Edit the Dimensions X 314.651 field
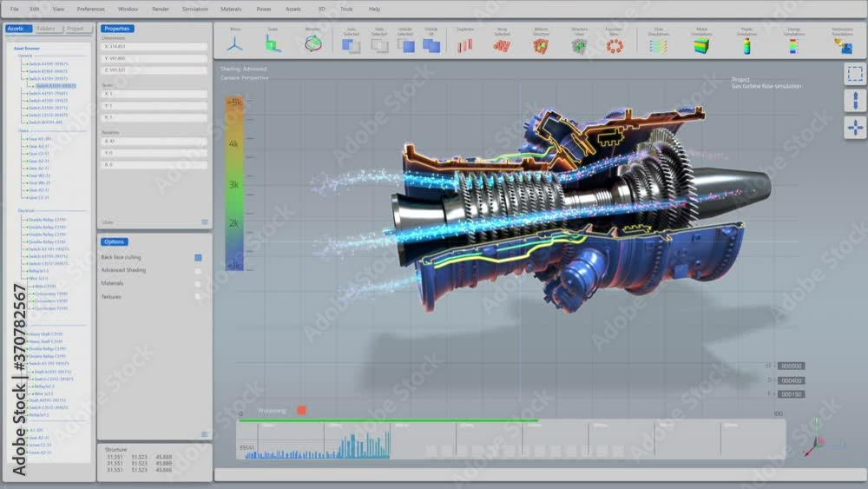The height and width of the screenshot is (489, 868). [155, 47]
